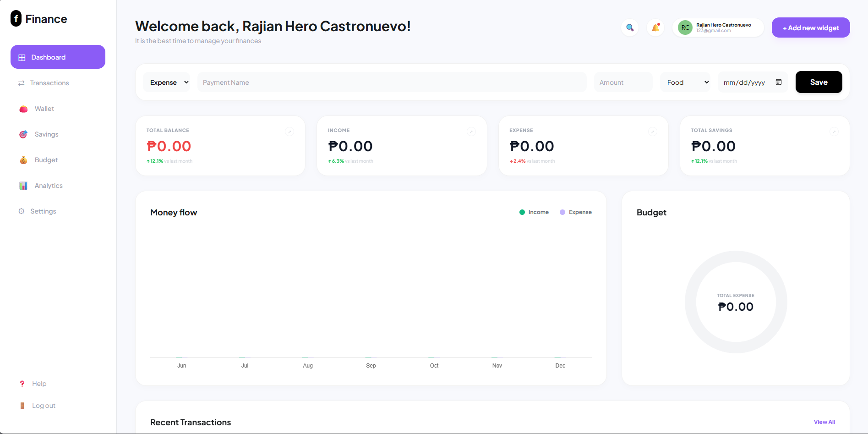
Task: Click the expand icon on Total Savings card
Action: (834, 132)
